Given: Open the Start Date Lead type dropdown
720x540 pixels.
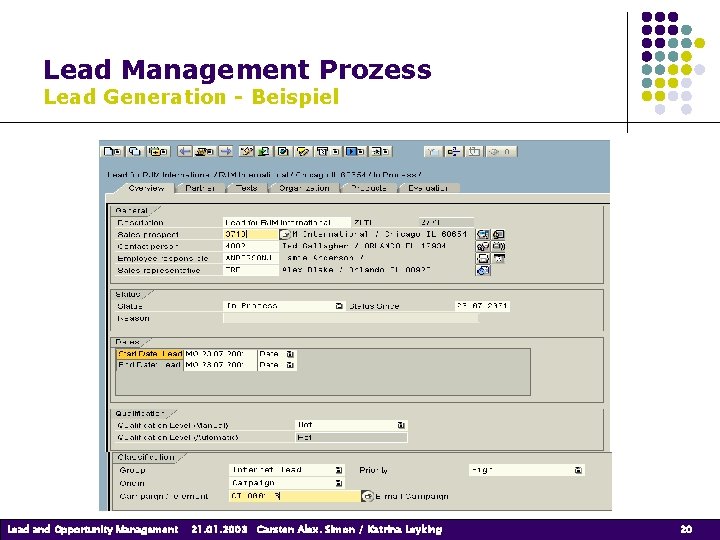Looking at the screenshot, I should pyautogui.click(x=290, y=354).
